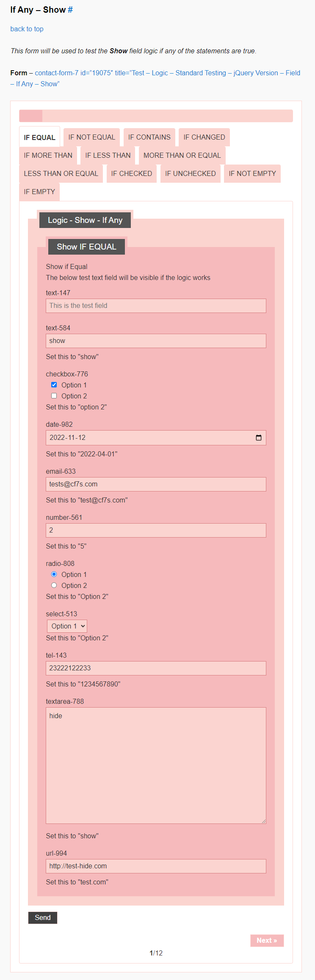Open the date-982 calendar picker icon
This screenshot has height=980, width=315.
point(258,438)
